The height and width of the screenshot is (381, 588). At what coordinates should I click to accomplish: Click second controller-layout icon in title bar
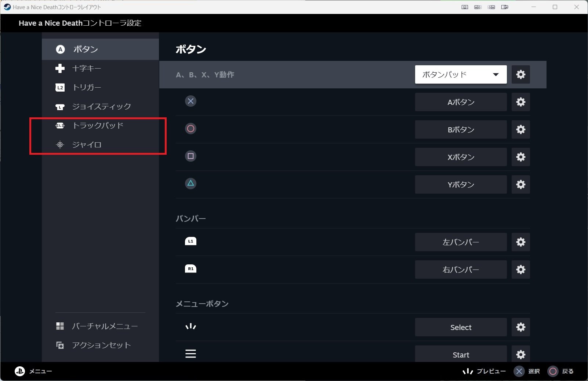(x=478, y=7)
